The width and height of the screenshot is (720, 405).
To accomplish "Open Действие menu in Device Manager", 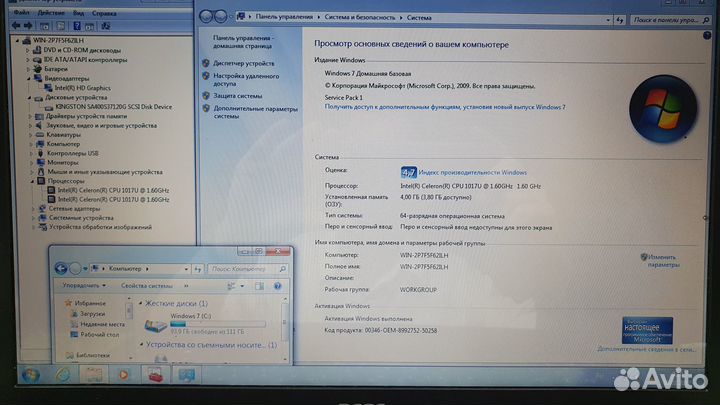I will pyautogui.click(x=51, y=13).
